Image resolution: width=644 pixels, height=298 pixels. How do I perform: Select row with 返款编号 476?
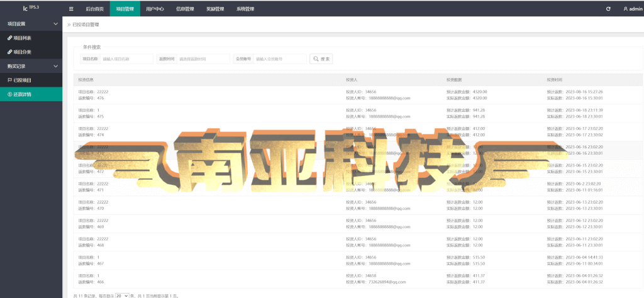tap(358, 95)
